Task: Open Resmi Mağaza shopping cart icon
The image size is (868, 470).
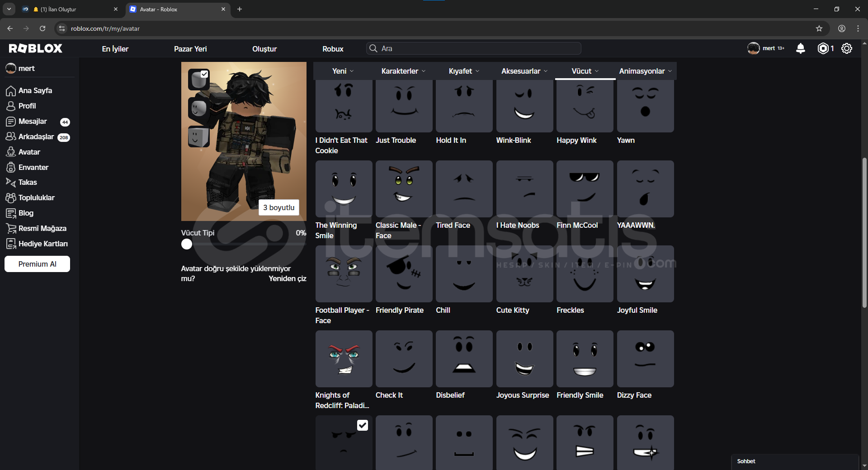Action: click(x=11, y=228)
